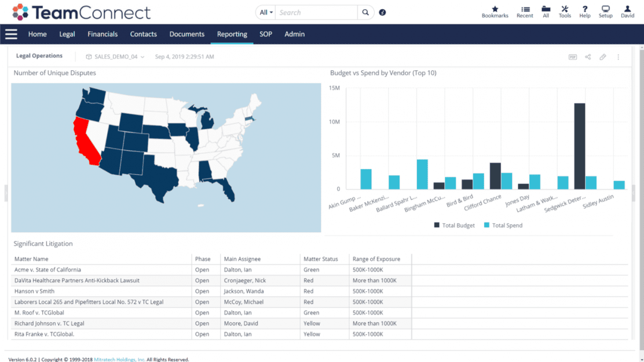Select 'Acme v. State of California' row

click(x=320, y=270)
